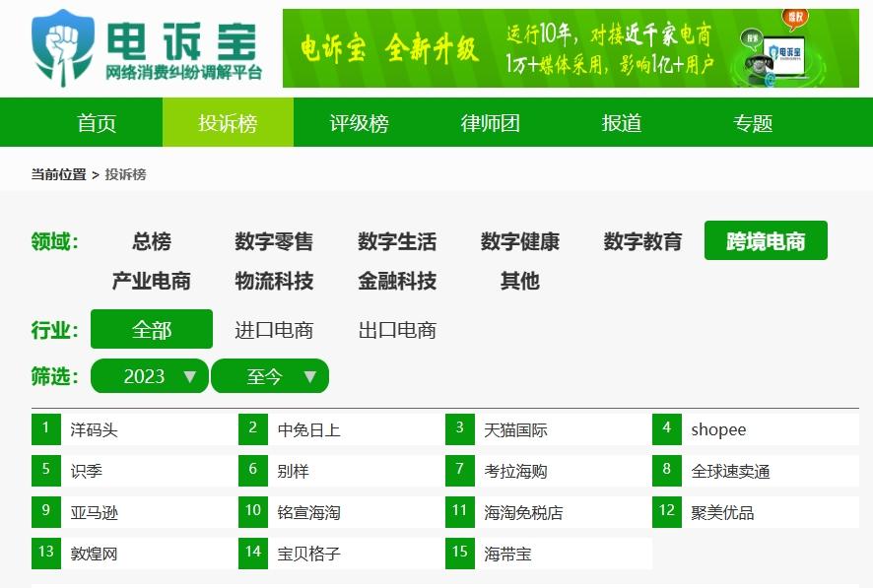873x588 pixels.
Task: Open ranked entry 海带宝
Action: 507,554
